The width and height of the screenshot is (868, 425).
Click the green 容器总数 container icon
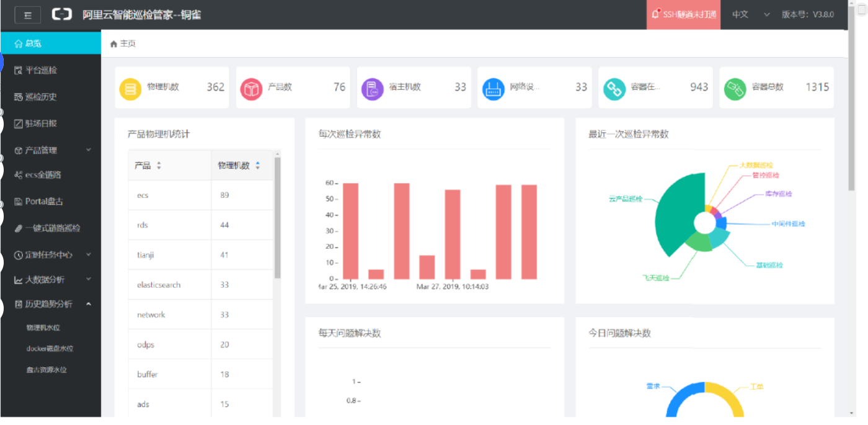click(735, 89)
